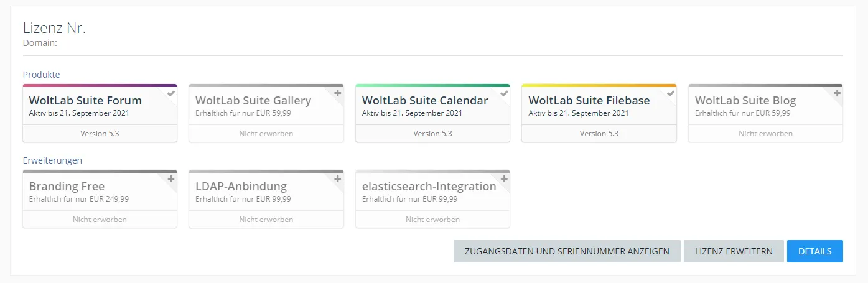Click the Erweiterungen section heading

click(x=52, y=160)
